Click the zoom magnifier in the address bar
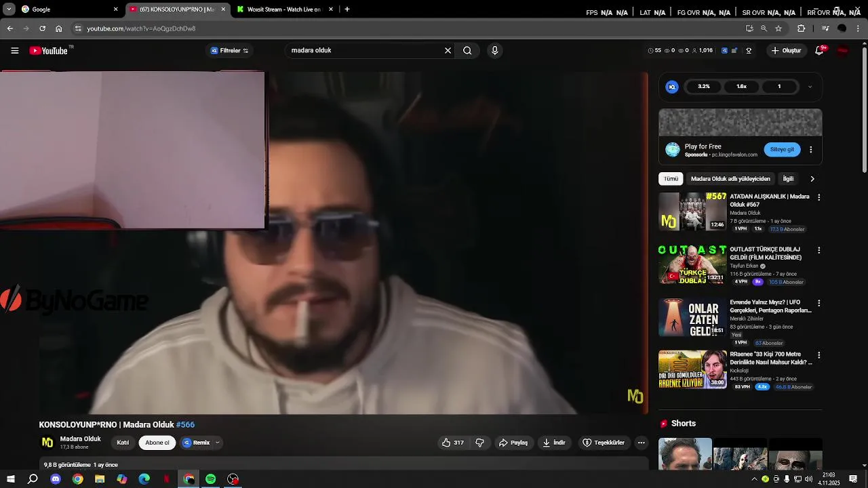868x488 pixels. [764, 28]
